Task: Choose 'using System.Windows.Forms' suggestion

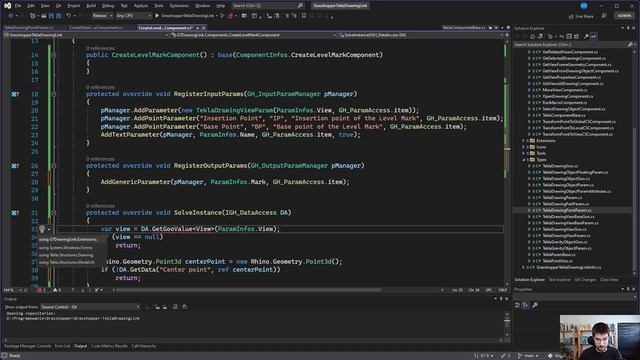Action: [x=66, y=247]
